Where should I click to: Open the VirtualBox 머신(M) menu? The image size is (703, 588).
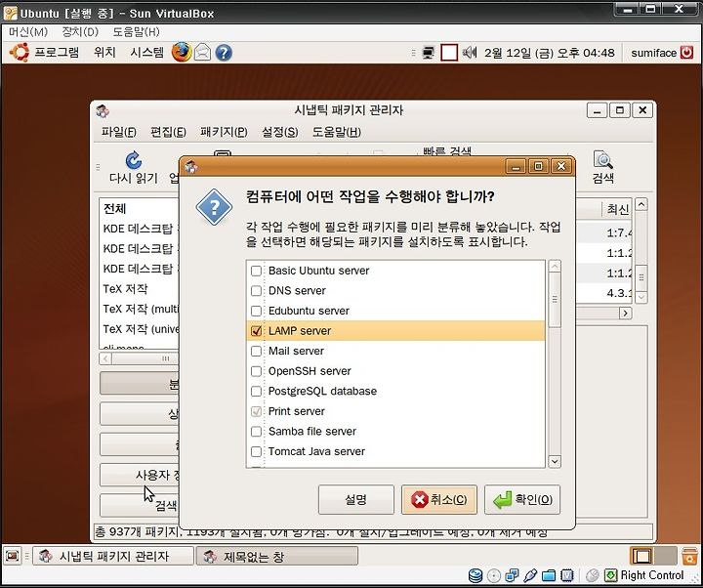tap(28, 32)
